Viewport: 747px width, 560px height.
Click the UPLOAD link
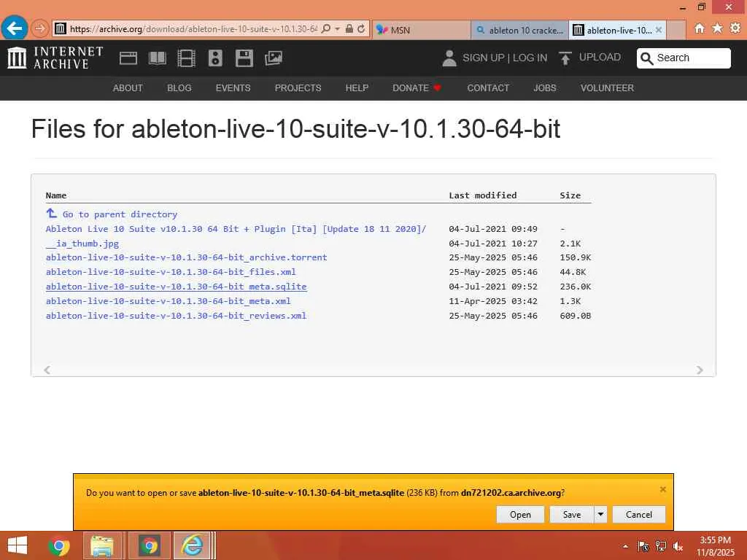(600, 57)
